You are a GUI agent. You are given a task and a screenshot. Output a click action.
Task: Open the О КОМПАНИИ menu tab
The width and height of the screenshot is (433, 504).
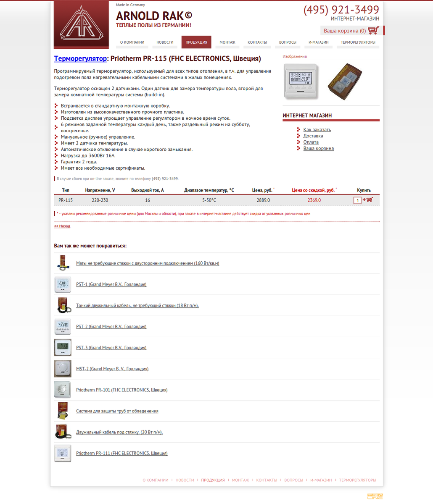[x=132, y=42]
